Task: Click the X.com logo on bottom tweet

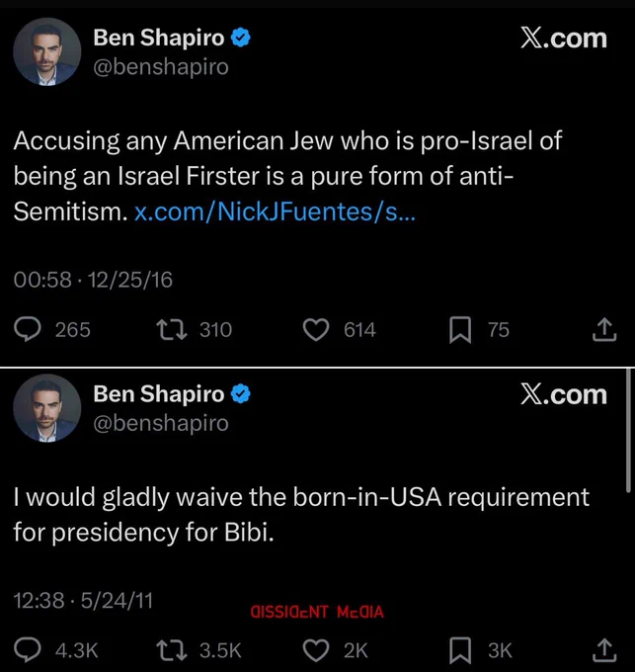Action: pos(563,394)
